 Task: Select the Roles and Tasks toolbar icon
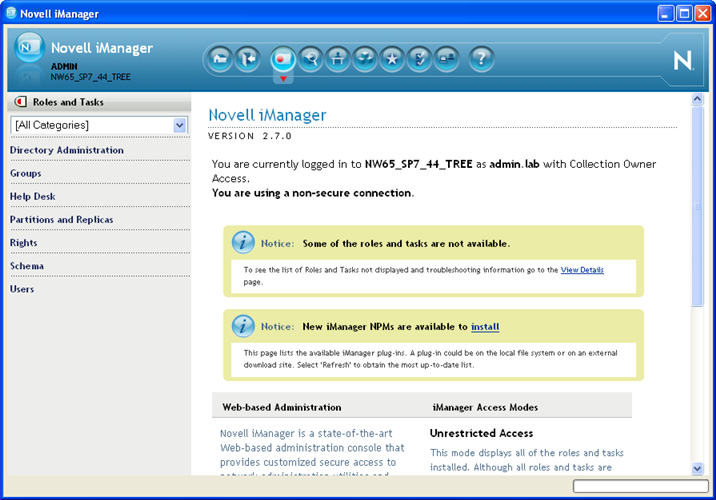[x=282, y=59]
